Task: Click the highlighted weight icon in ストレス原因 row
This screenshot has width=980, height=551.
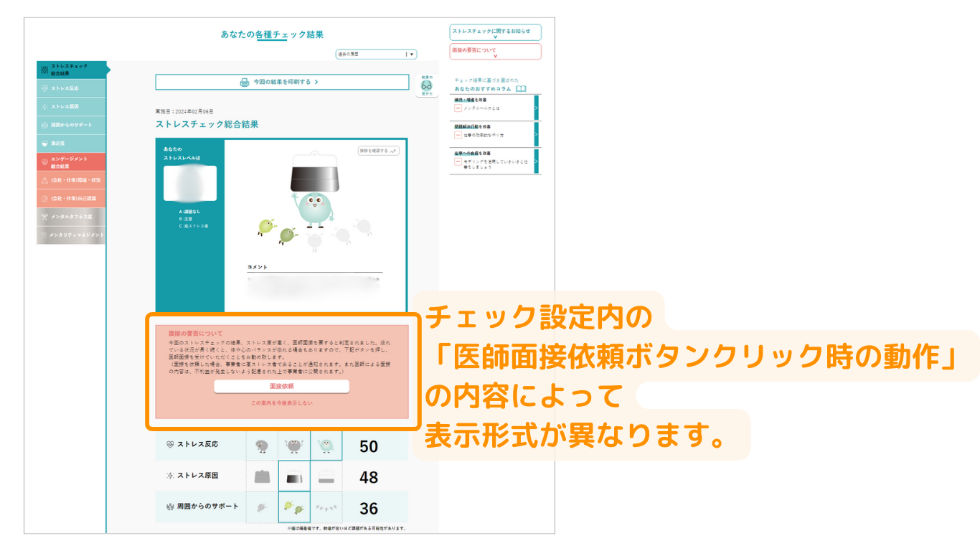Action: (293, 476)
